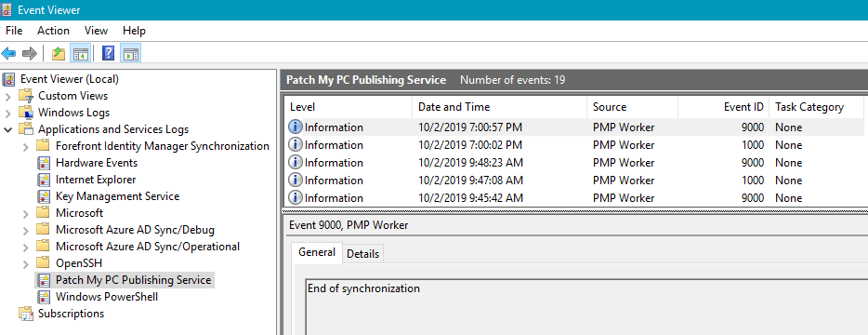The height and width of the screenshot is (335, 868).
Task: Open Help via the question mark icon
Action: pyautogui.click(x=109, y=53)
